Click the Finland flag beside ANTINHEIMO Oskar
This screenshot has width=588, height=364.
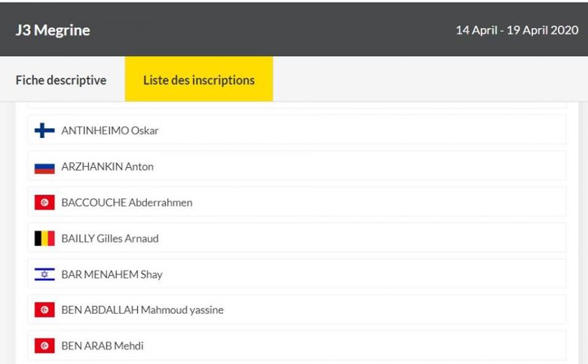tap(44, 131)
